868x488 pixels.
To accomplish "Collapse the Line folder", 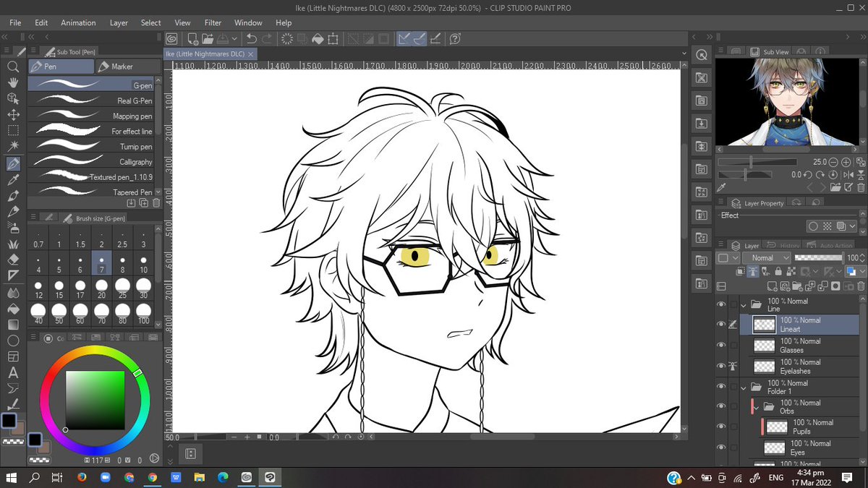I will point(744,304).
